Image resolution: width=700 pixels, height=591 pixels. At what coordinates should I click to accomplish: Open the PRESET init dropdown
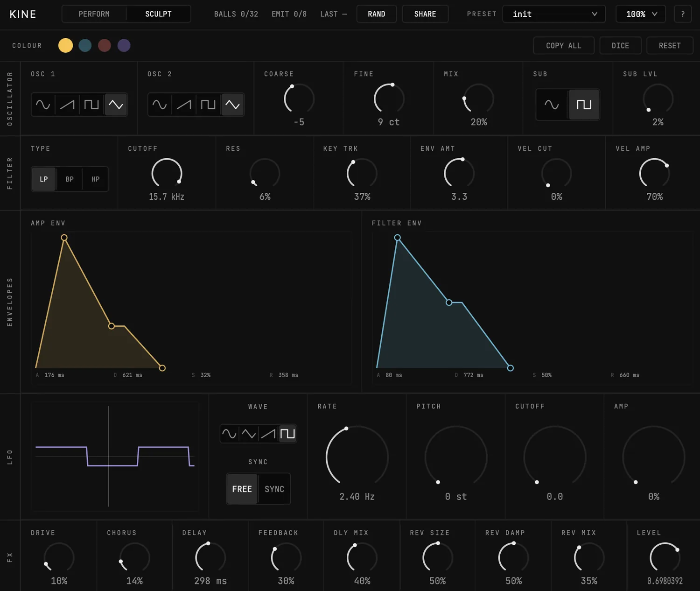(x=554, y=14)
